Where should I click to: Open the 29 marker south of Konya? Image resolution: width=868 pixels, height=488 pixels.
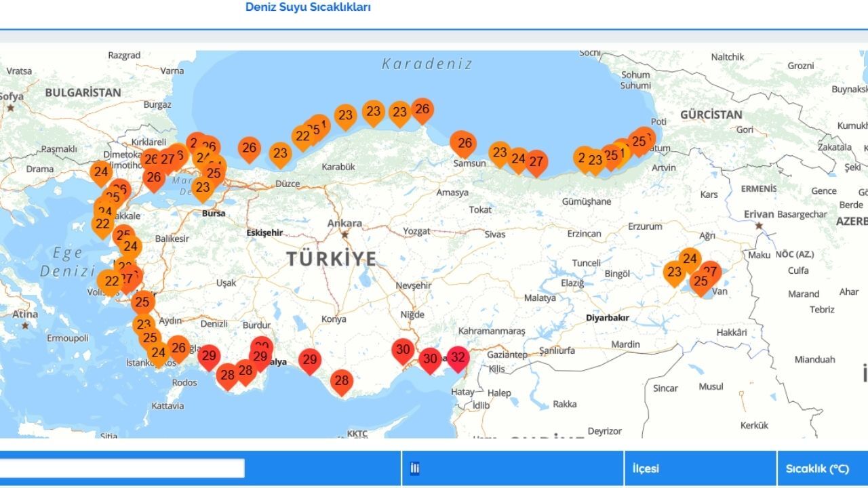[x=310, y=361]
